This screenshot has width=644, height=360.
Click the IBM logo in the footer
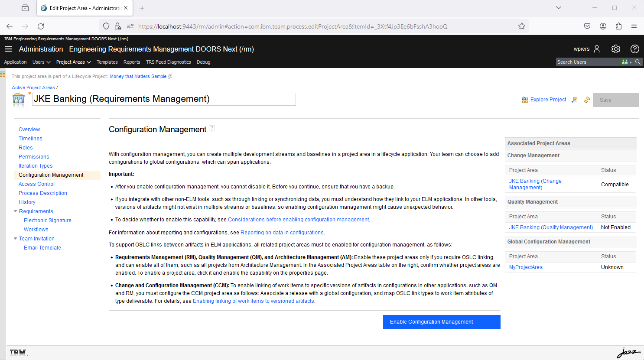point(19,353)
